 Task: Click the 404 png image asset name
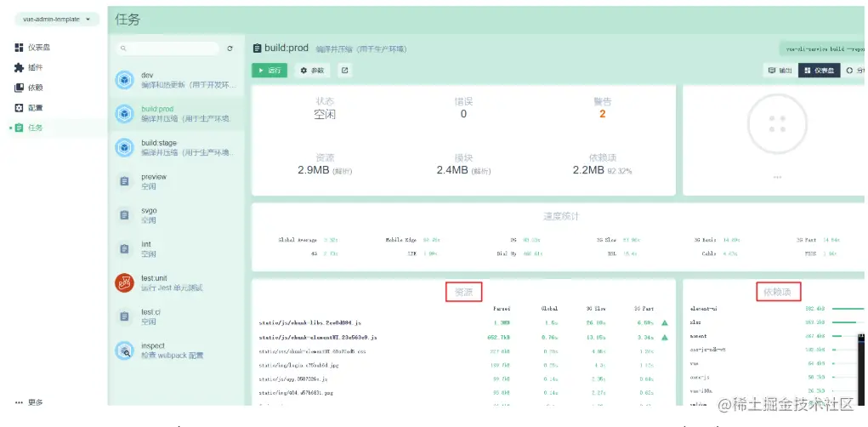pyautogui.click(x=296, y=393)
